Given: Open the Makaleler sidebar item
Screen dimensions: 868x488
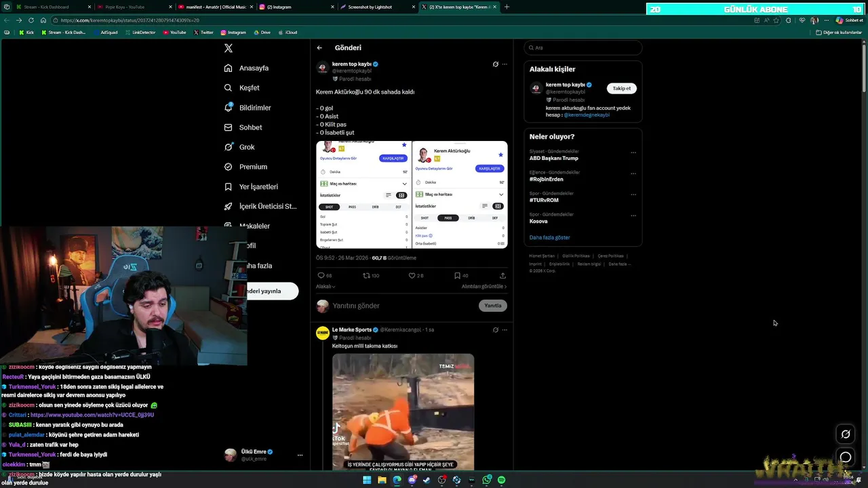Looking at the screenshot, I should (x=254, y=226).
